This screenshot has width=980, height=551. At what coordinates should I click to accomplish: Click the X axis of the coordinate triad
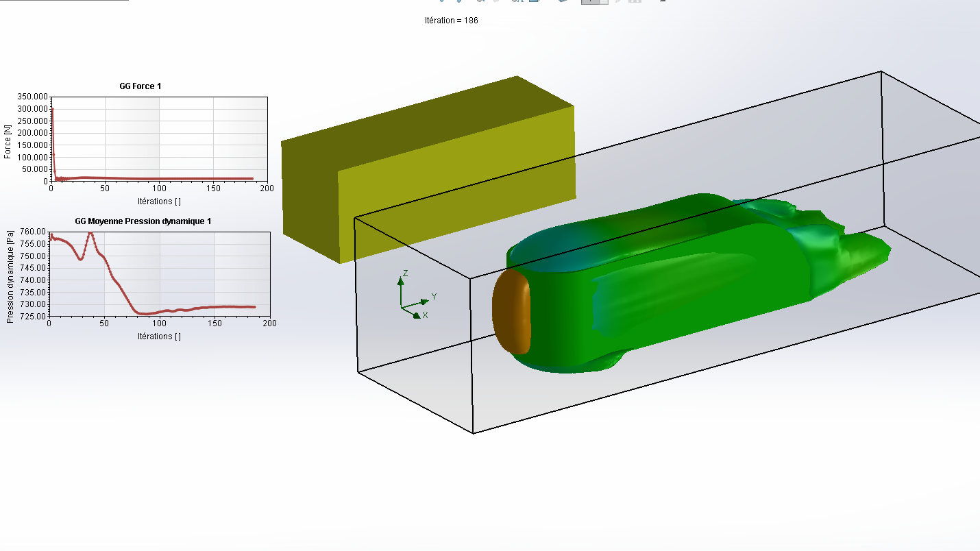coord(413,313)
